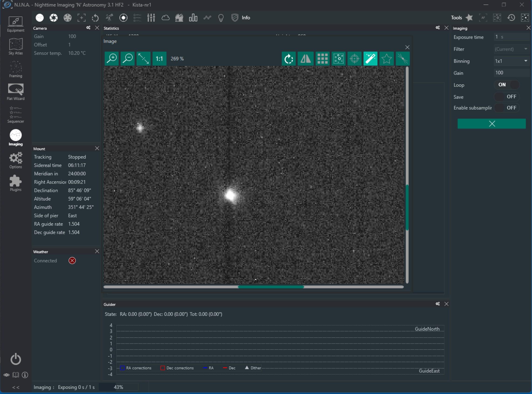Fit image to the view
Viewport: 532px width, 394px height.
coord(143,59)
